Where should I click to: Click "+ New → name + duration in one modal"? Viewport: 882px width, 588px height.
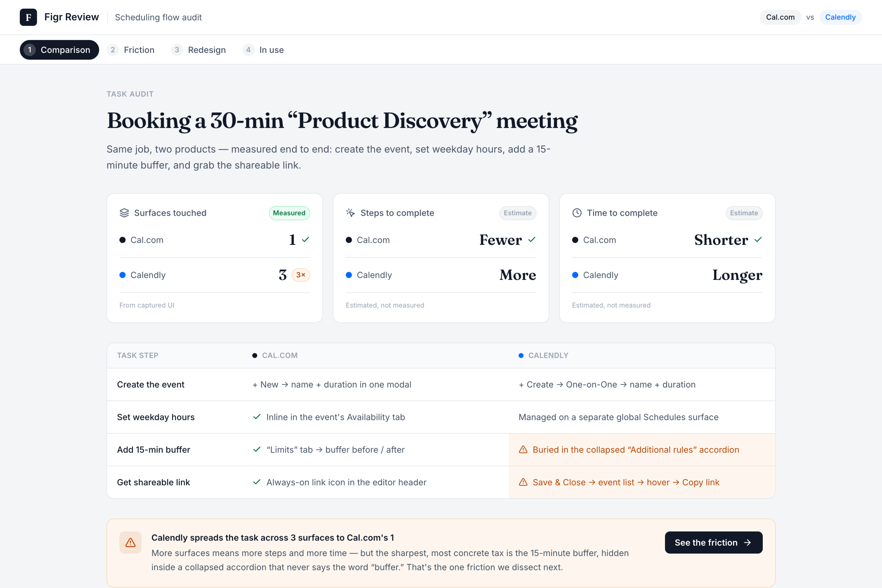(332, 384)
